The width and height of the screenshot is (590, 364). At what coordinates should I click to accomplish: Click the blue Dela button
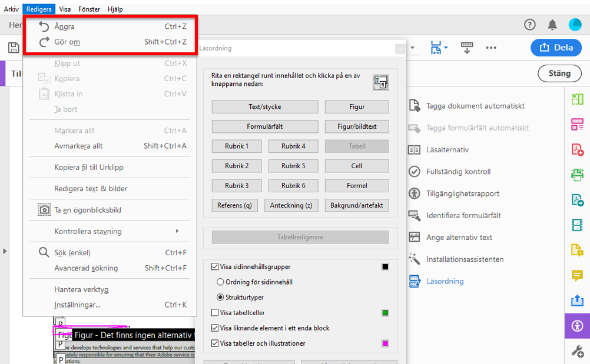pyautogui.click(x=556, y=48)
